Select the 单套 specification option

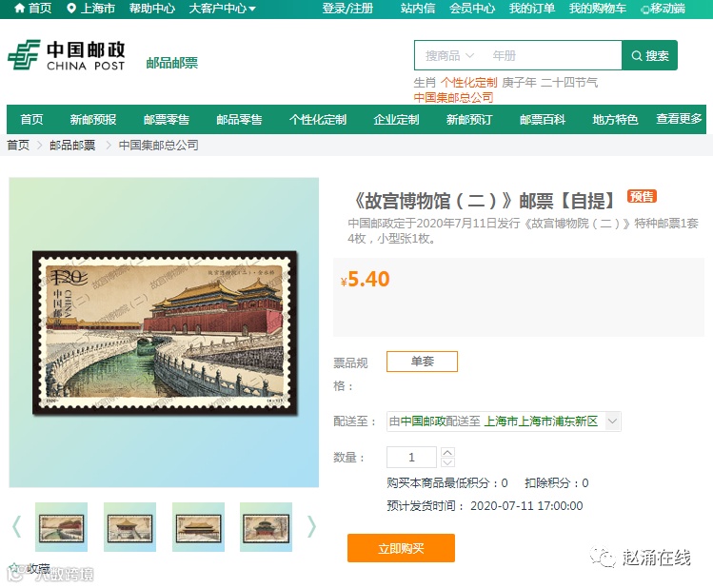coord(422,362)
